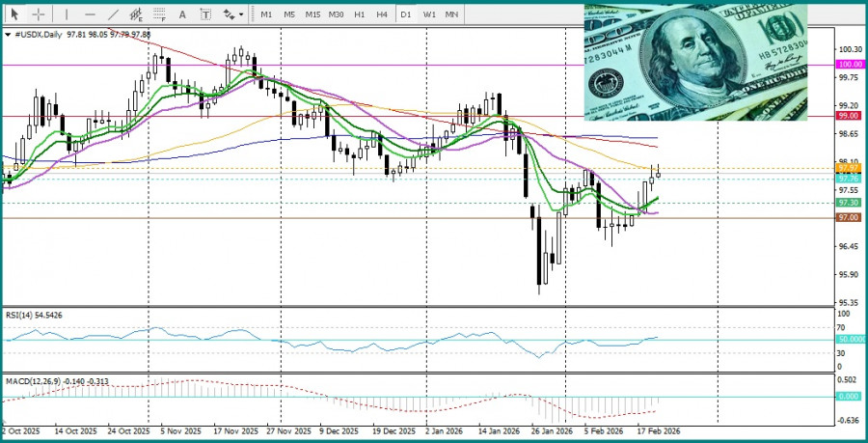The width and height of the screenshot is (868, 443).
Task: Select the horizontal line drawing tool
Action: click(x=90, y=14)
